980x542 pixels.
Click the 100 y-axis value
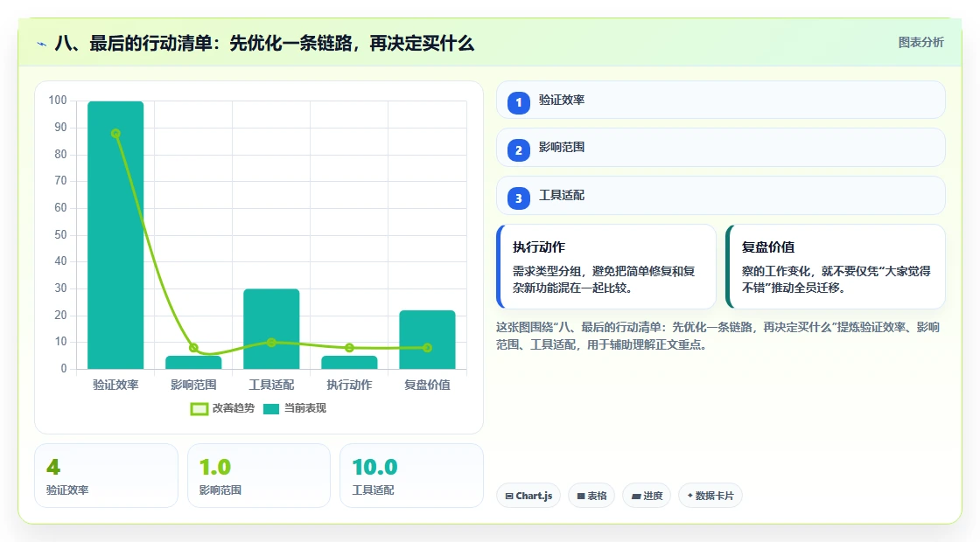pos(58,101)
